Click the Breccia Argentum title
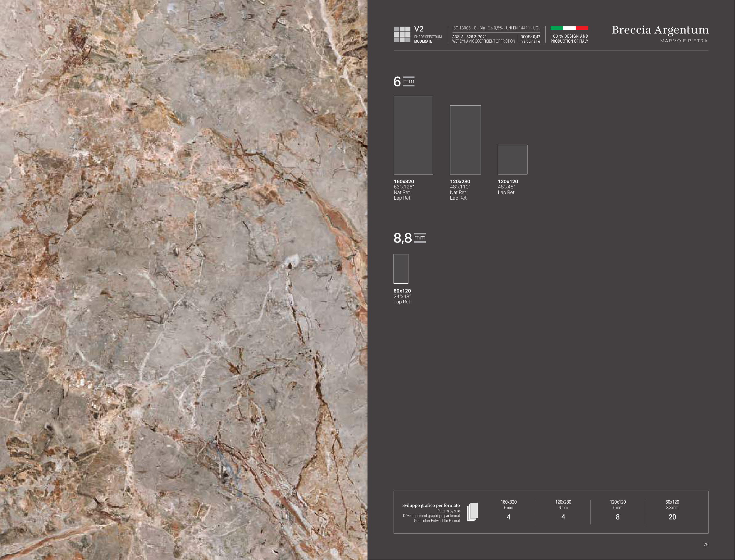 coord(660,30)
